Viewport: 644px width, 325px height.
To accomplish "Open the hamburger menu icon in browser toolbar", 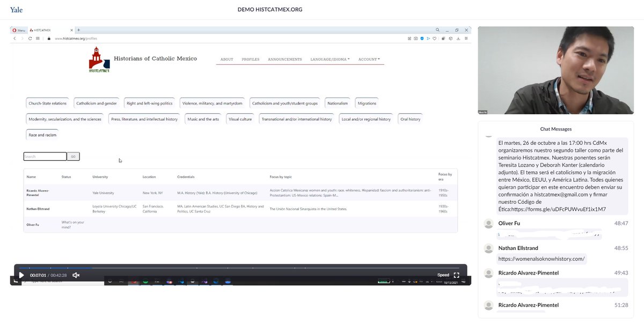I will tap(466, 38).
